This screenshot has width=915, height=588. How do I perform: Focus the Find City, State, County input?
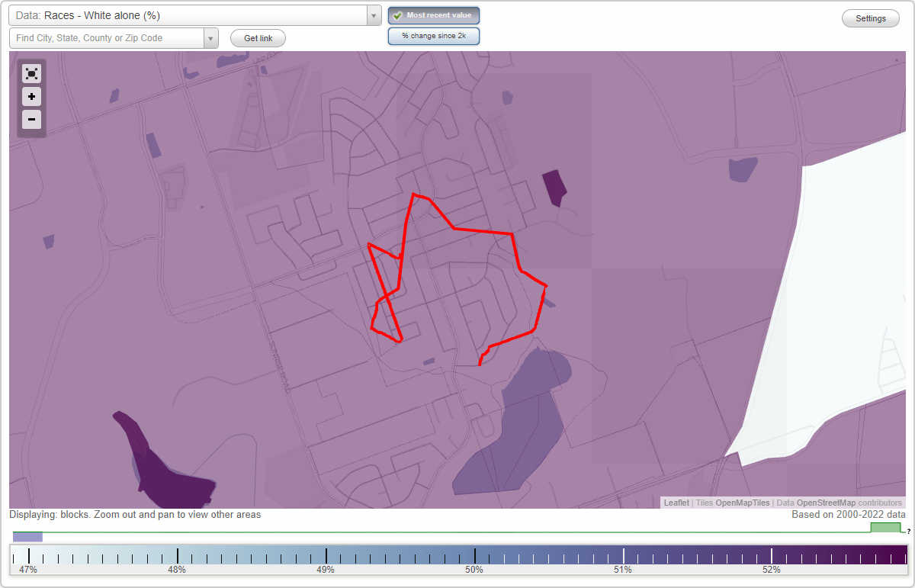pyautogui.click(x=107, y=38)
